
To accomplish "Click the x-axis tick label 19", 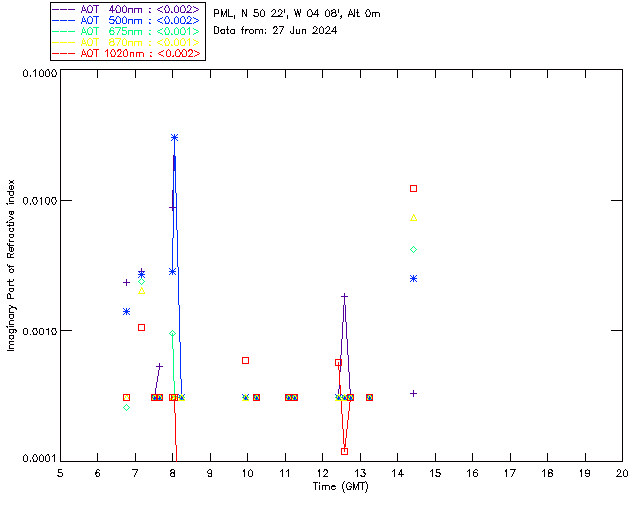I will coord(585,474).
